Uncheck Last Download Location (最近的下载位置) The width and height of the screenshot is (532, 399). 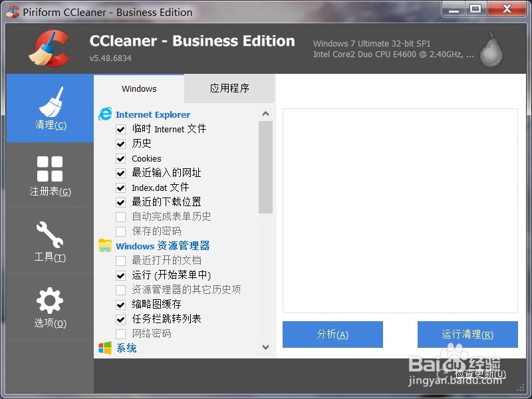[x=121, y=202]
